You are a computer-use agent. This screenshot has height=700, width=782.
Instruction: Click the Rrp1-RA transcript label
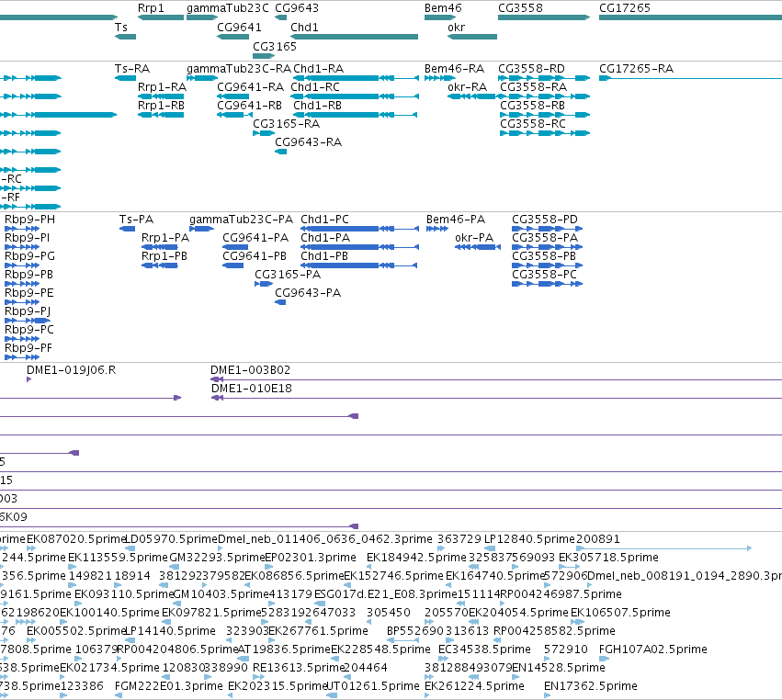[162, 87]
